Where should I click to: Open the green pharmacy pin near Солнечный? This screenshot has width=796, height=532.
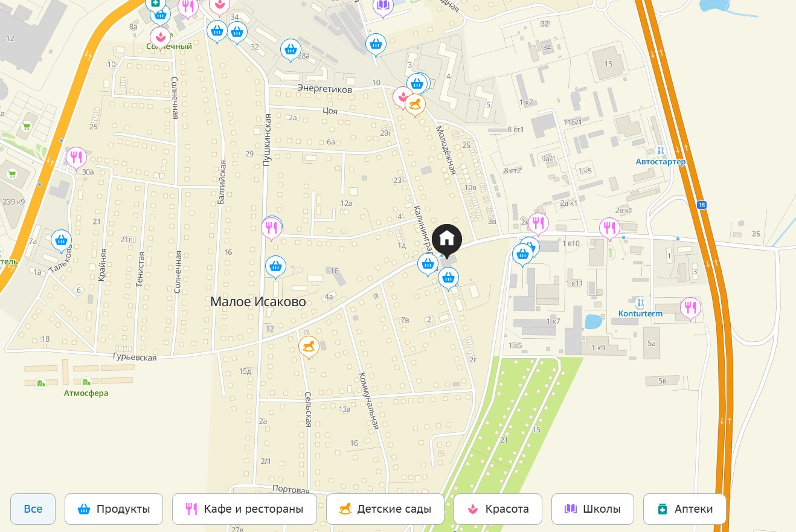pyautogui.click(x=155, y=4)
